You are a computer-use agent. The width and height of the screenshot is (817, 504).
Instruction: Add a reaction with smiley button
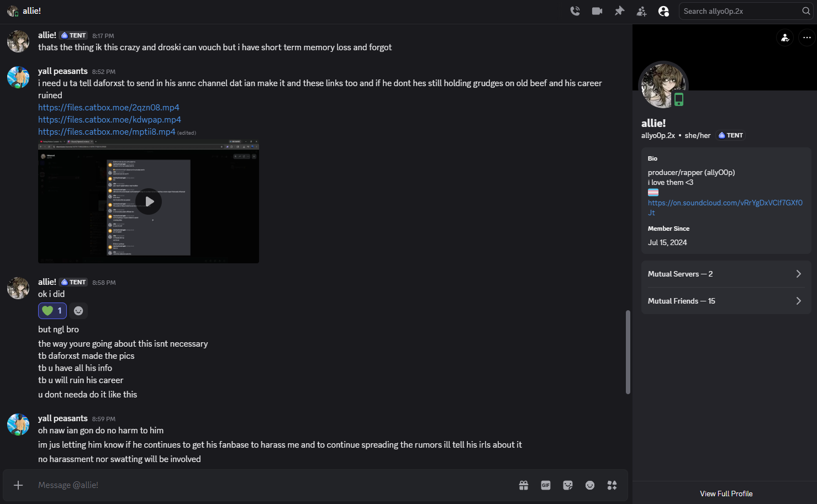[x=78, y=311]
